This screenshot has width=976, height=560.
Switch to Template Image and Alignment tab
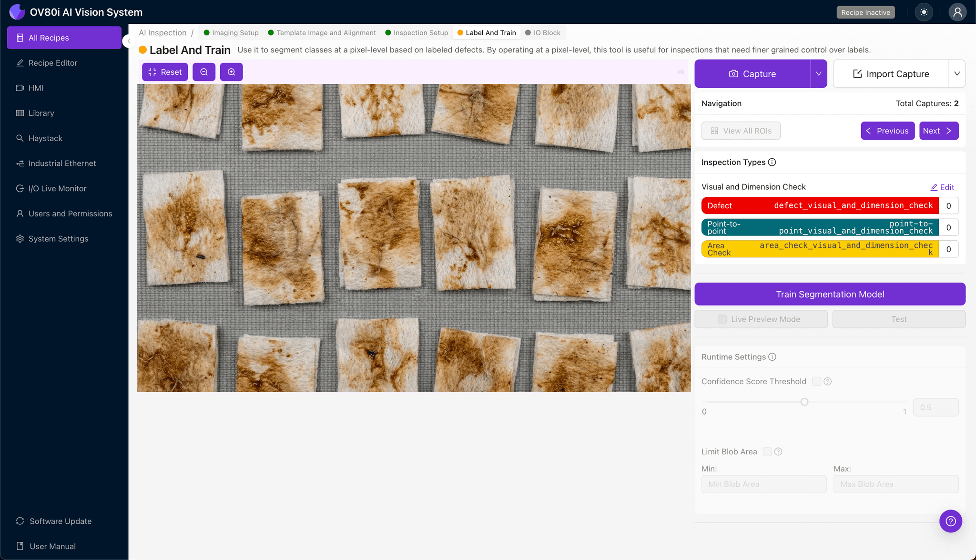[322, 33]
